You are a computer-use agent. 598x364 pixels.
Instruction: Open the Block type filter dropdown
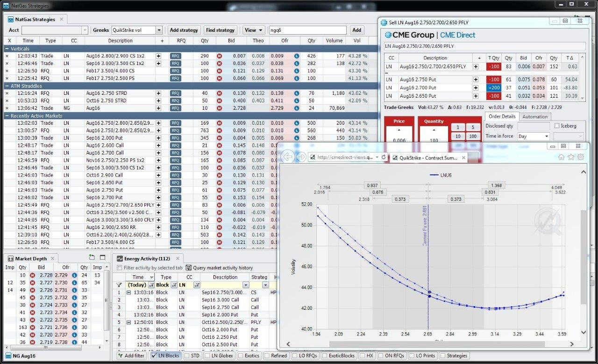point(173,285)
